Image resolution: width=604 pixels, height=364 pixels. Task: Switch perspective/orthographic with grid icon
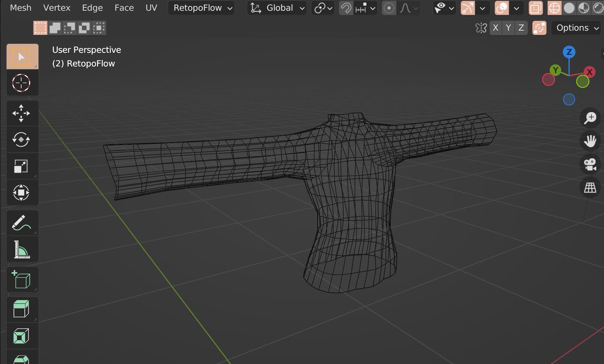click(x=589, y=188)
